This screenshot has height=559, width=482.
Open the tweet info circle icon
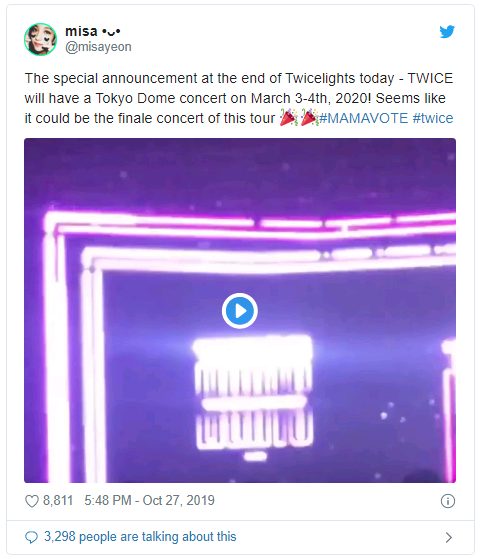pos(448,501)
